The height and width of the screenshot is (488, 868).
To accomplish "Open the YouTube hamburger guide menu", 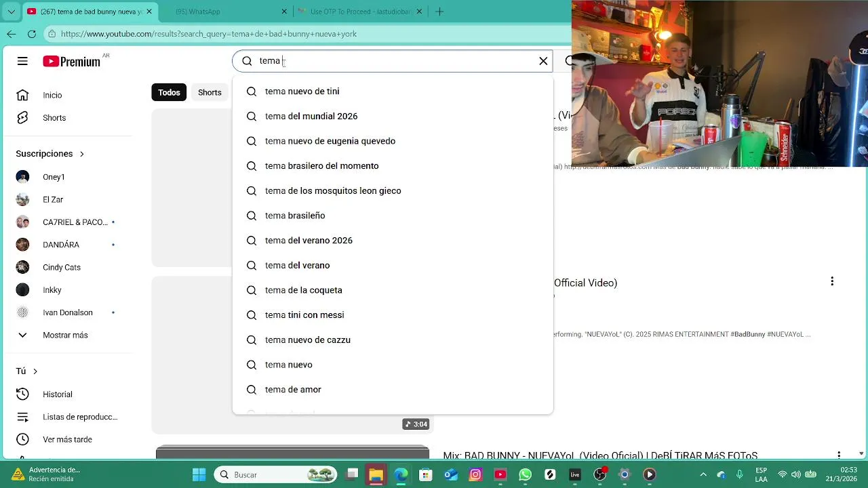I will click(22, 61).
